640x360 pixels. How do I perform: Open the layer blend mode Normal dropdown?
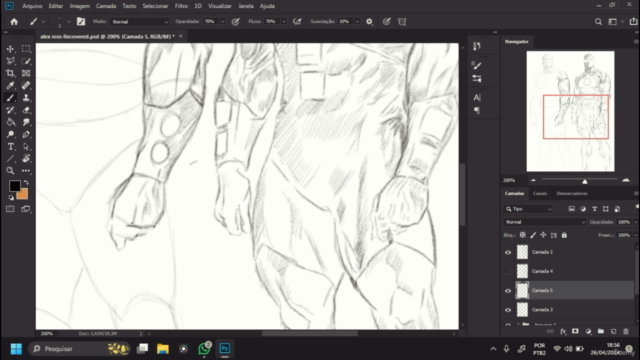(544, 222)
